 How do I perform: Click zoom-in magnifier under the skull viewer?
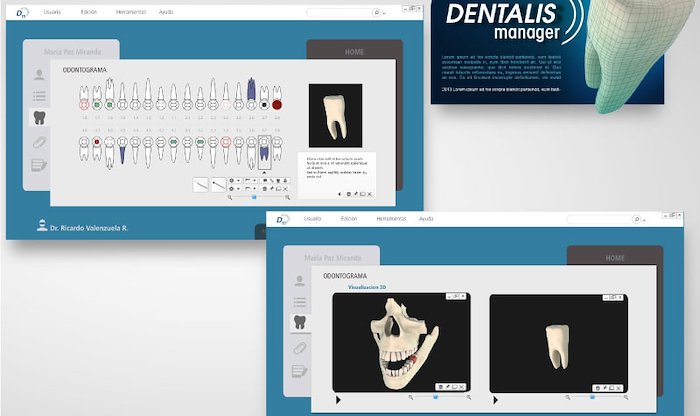(x=469, y=397)
